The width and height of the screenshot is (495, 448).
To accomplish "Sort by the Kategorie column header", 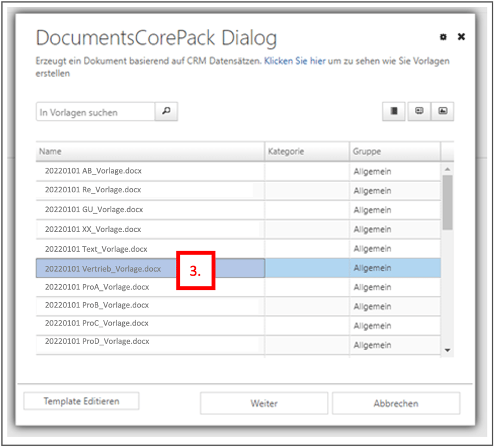I will [x=307, y=151].
